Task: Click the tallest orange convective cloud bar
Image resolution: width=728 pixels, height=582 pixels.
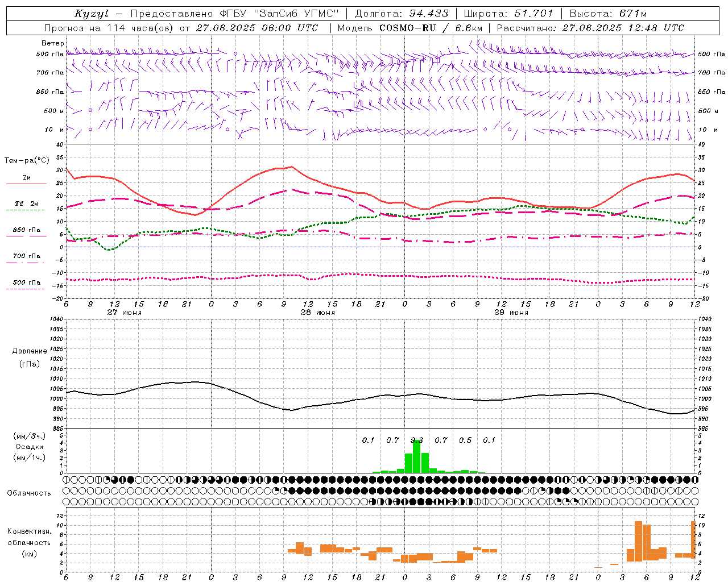Action: tap(638, 541)
